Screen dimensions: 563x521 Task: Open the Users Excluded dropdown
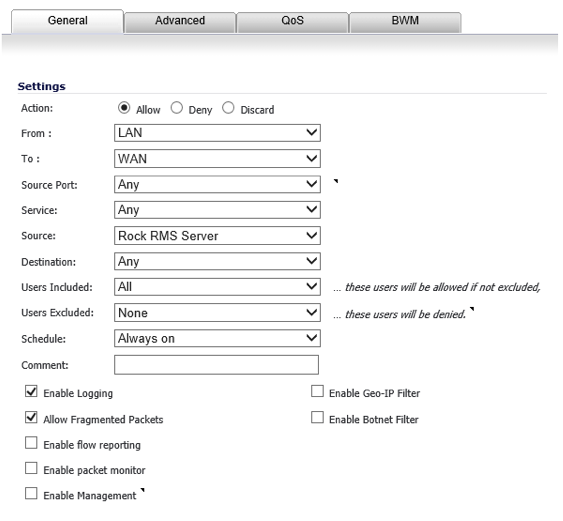217,312
